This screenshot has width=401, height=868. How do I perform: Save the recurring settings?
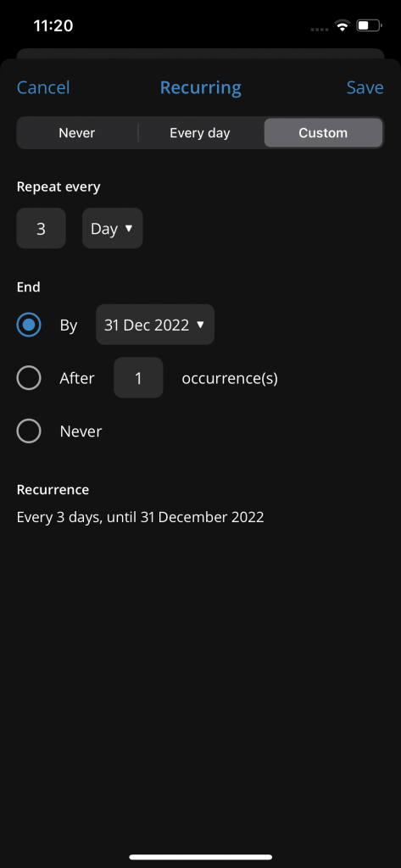click(365, 87)
